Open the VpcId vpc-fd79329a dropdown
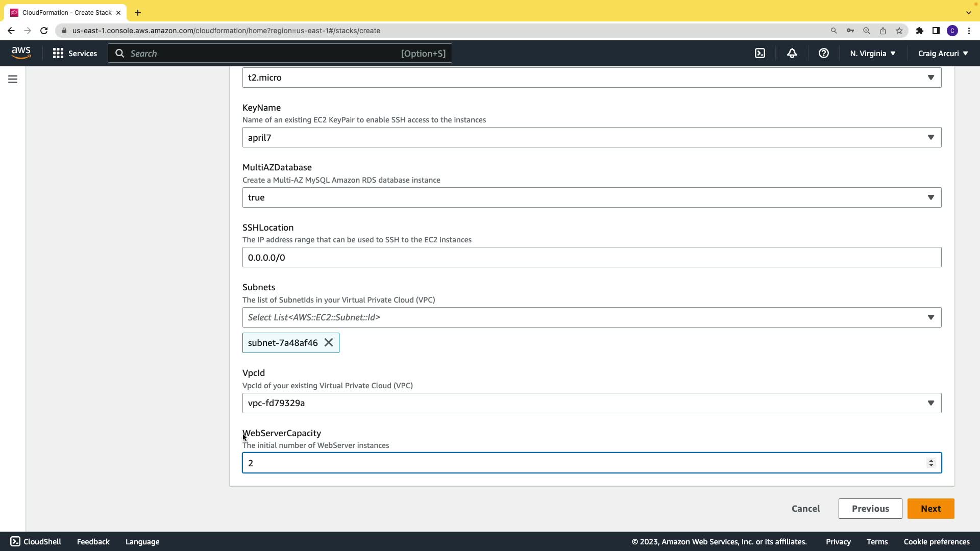The width and height of the screenshot is (980, 551). tap(591, 403)
